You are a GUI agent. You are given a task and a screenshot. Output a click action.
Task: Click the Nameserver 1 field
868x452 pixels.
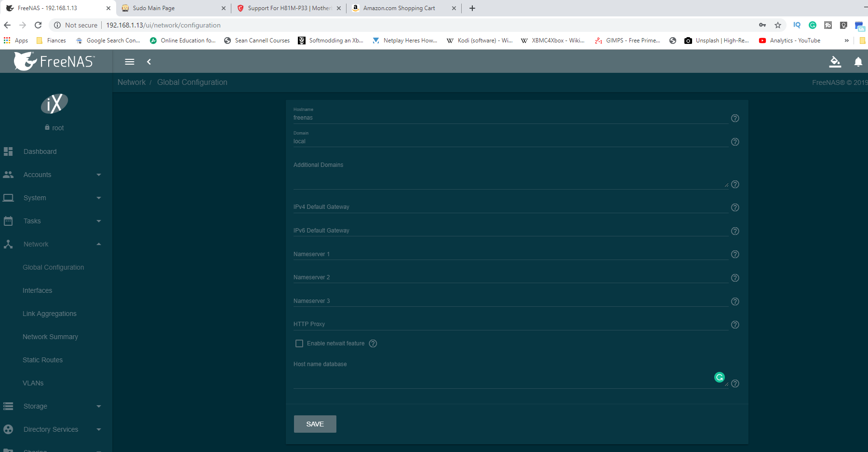tap(511, 254)
